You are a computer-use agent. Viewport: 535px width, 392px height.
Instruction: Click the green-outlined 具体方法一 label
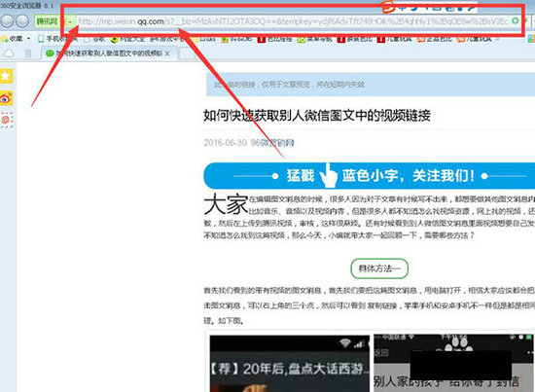(x=379, y=268)
